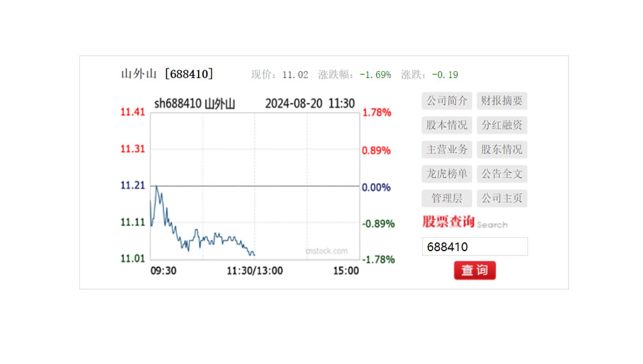Click the sh688410 山外山 chart header
The image size is (643, 364).
click(194, 104)
